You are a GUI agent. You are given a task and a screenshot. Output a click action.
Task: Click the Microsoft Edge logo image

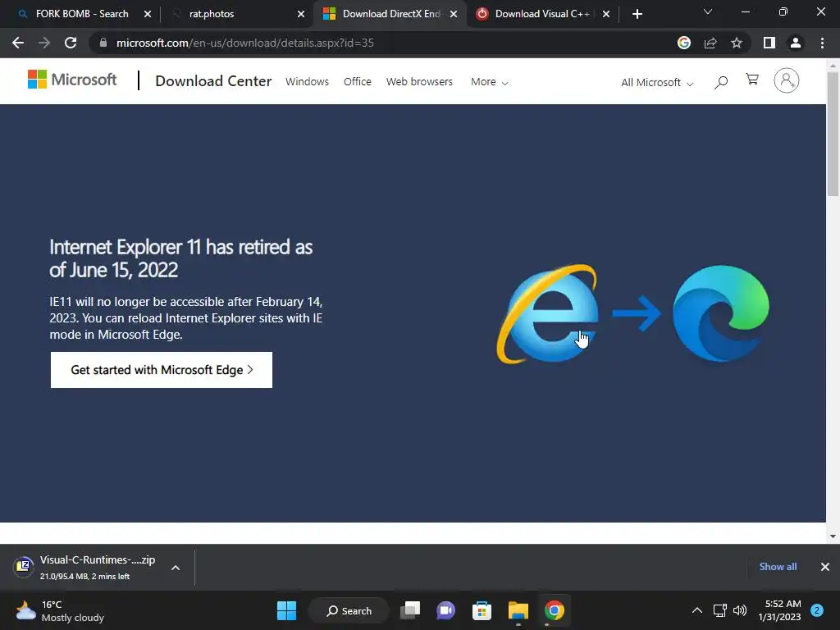(720, 313)
